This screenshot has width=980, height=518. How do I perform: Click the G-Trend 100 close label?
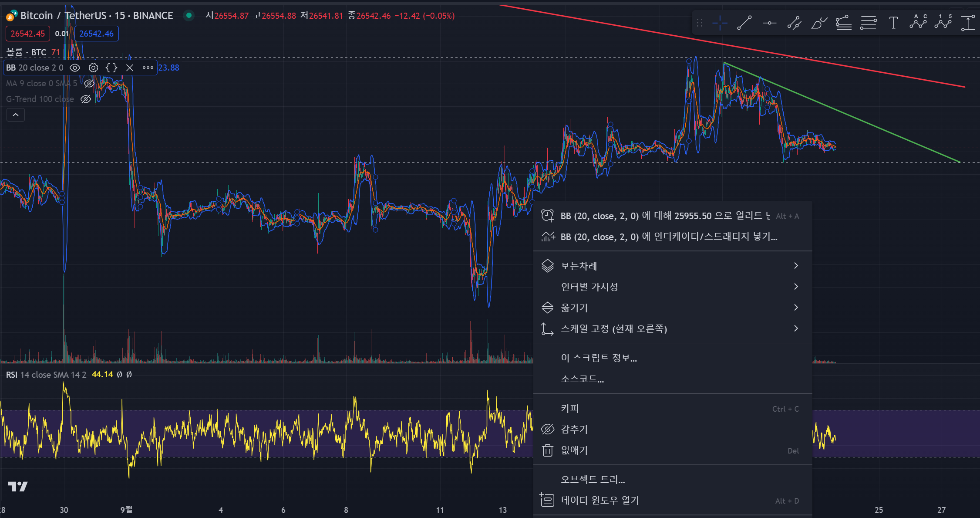(x=40, y=99)
